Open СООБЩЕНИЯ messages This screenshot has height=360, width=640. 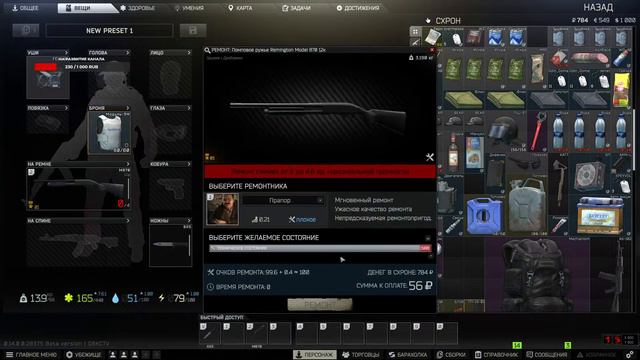[x=547, y=355]
